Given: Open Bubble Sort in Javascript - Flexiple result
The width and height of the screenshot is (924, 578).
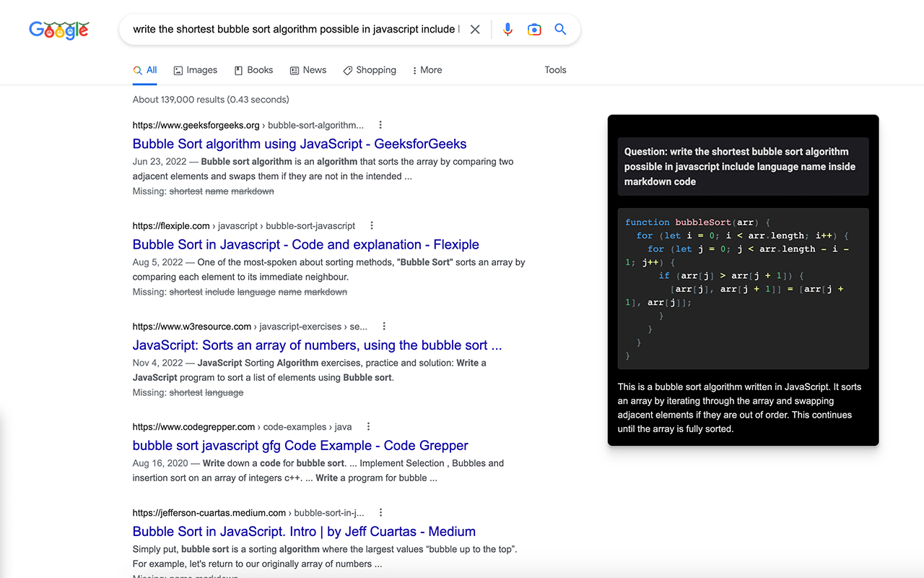Looking at the screenshot, I should click(306, 244).
